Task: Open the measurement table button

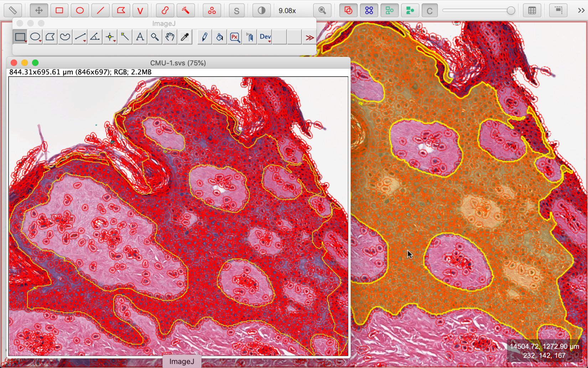Action: 532,10
